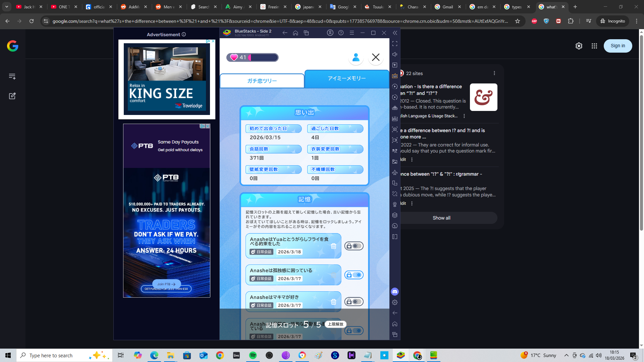The width and height of the screenshot is (644, 362).
Task: Click heart affection progress bar showing 41
Action: click(x=252, y=57)
